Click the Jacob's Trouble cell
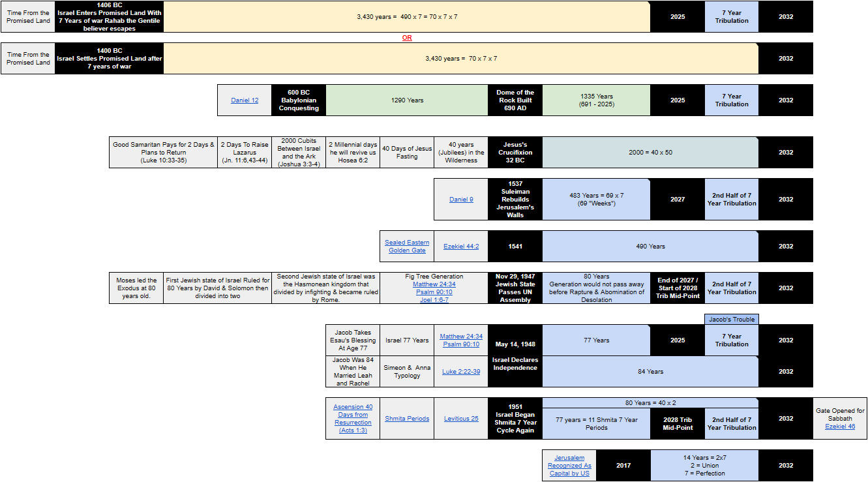868x482 pixels. [x=732, y=320]
